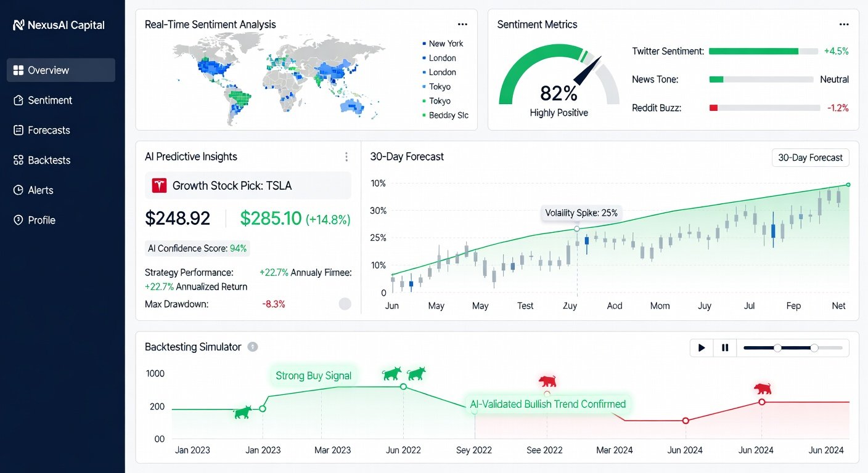The width and height of the screenshot is (868, 473).
Task: Click the Sentiment sidebar icon
Action: tap(18, 100)
